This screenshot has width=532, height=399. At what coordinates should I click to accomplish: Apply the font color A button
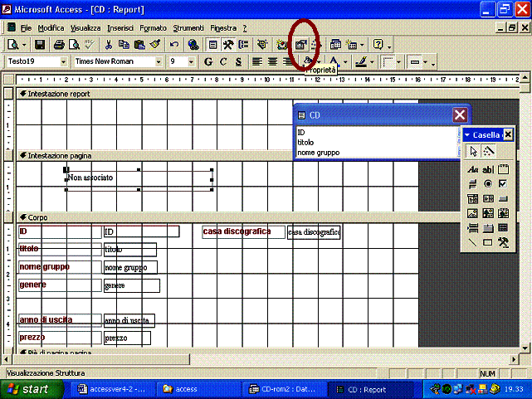pos(334,61)
